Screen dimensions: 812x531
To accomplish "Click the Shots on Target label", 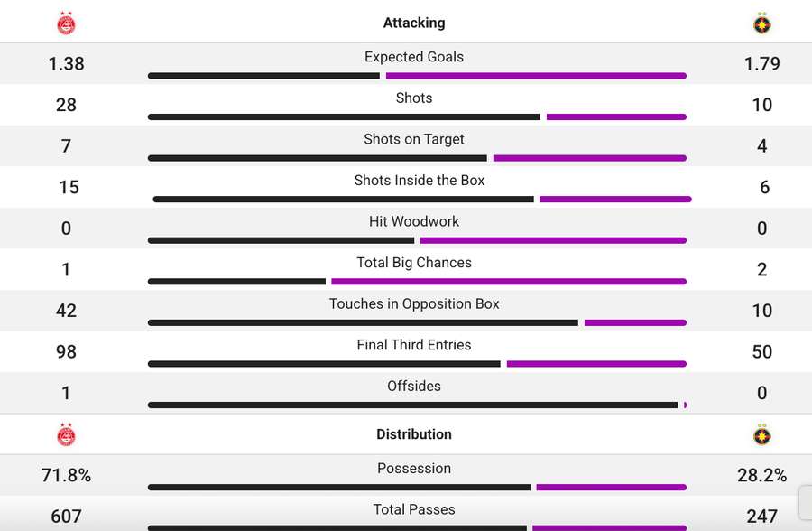I will click(414, 139).
